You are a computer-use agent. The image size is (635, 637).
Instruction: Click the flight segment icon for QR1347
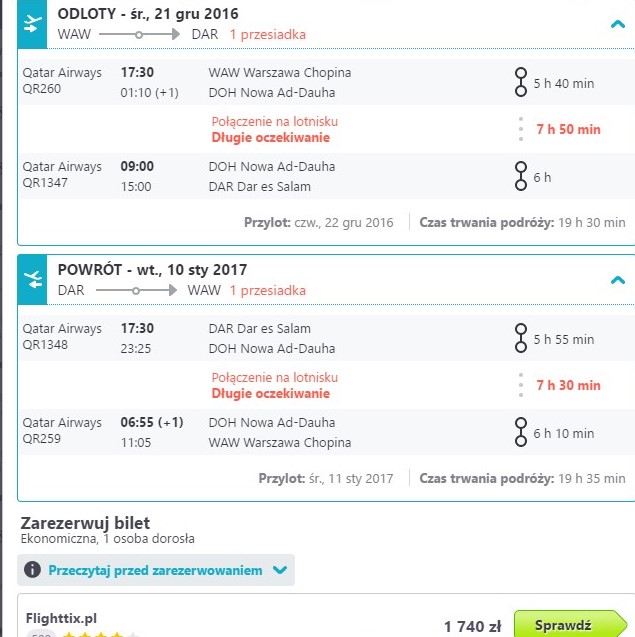click(520, 176)
